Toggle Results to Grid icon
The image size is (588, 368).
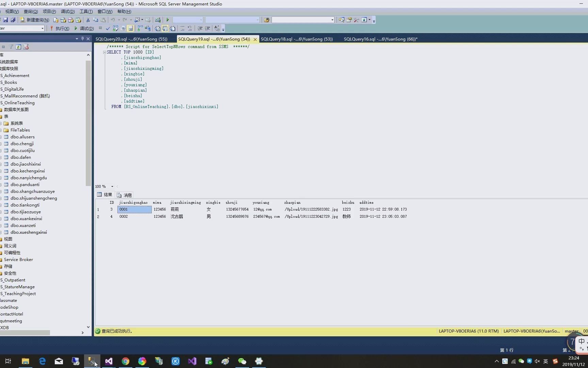(165, 28)
